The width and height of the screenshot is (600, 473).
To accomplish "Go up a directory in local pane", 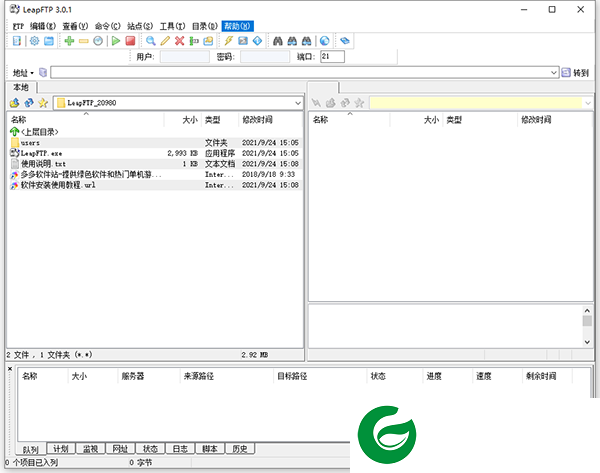I will (15, 103).
